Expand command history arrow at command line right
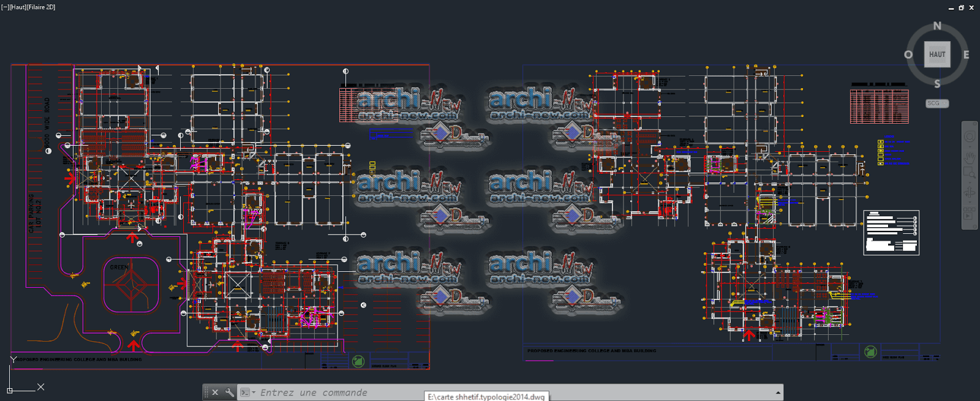The height and width of the screenshot is (401, 980). coord(778,392)
